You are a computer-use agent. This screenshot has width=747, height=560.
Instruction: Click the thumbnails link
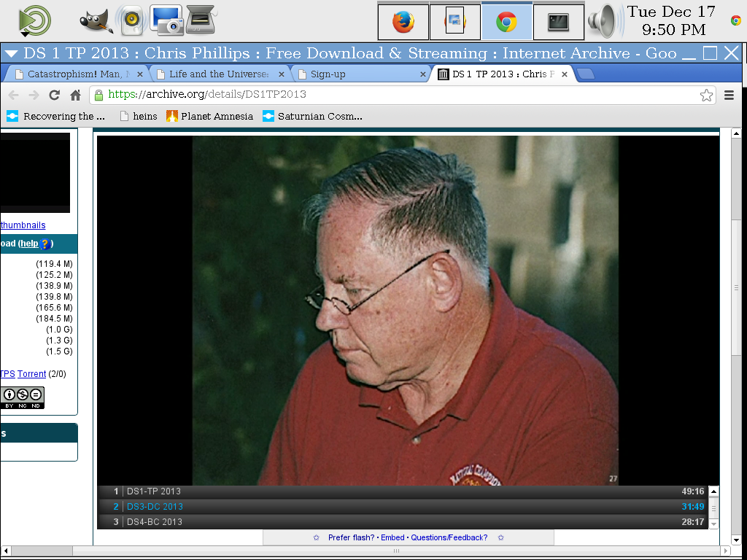coord(23,225)
